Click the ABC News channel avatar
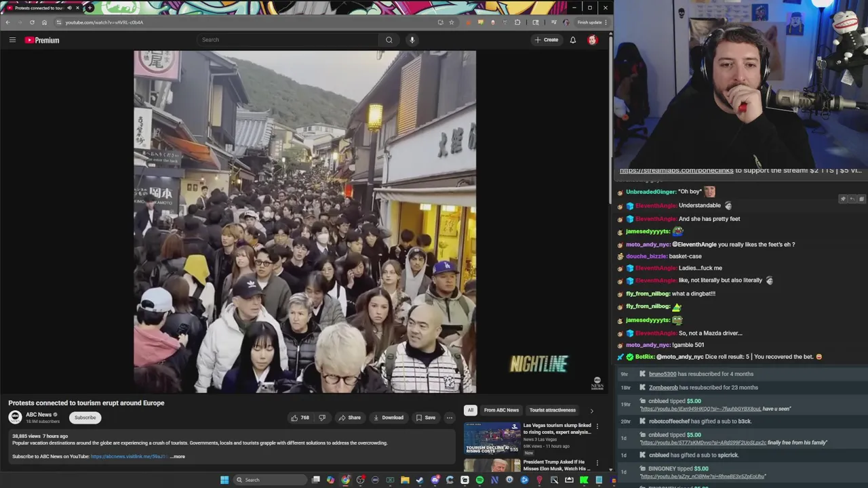This screenshot has height=488, width=868. click(15, 418)
